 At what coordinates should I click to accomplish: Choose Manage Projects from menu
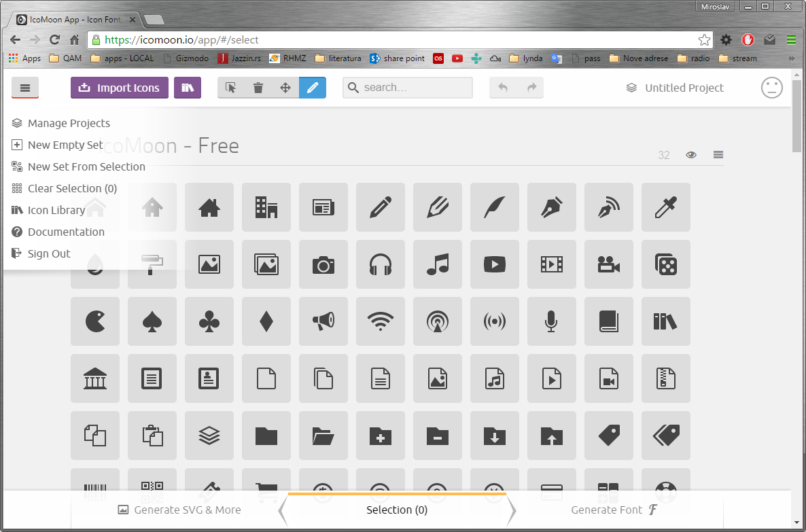pos(68,123)
